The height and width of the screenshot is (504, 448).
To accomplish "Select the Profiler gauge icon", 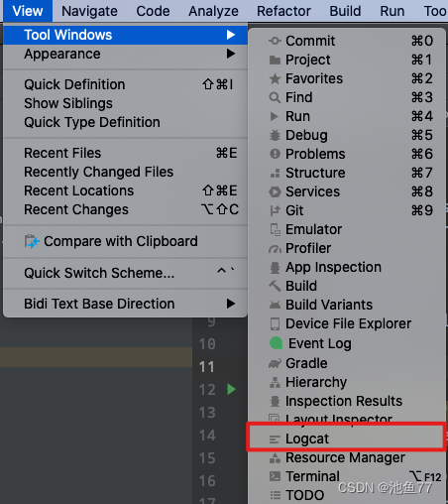I will coord(275,248).
